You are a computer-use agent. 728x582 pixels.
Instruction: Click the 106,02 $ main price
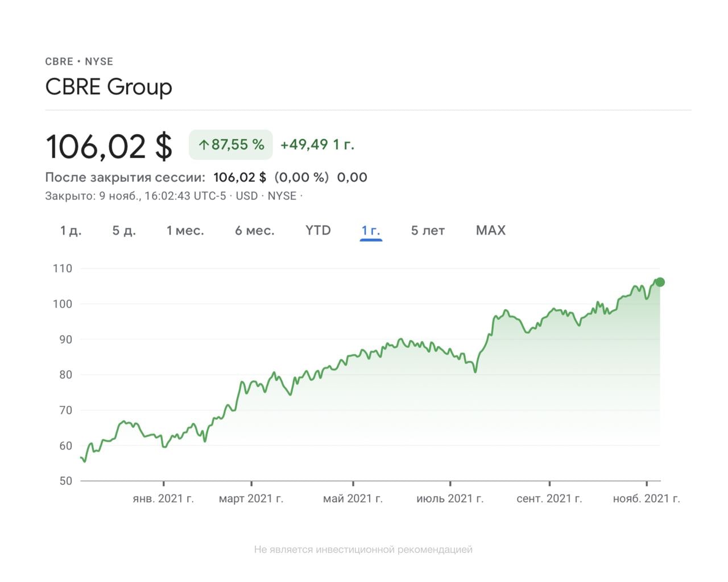coord(109,145)
